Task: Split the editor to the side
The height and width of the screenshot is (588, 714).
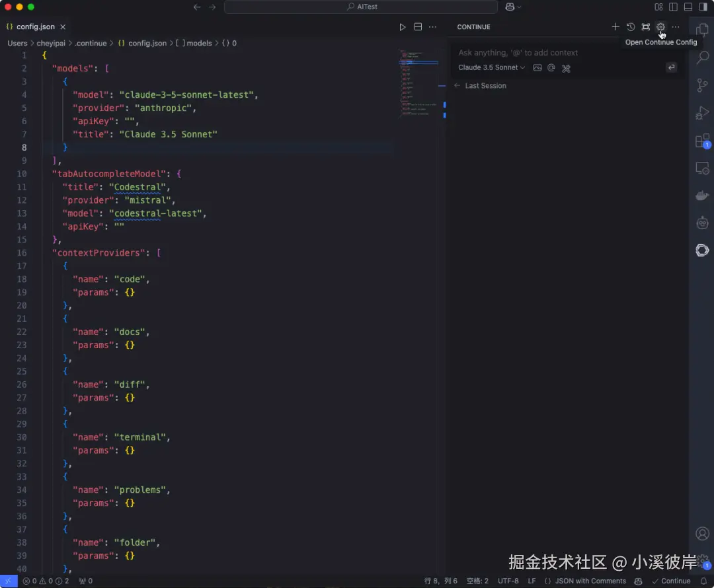Action: tap(418, 27)
